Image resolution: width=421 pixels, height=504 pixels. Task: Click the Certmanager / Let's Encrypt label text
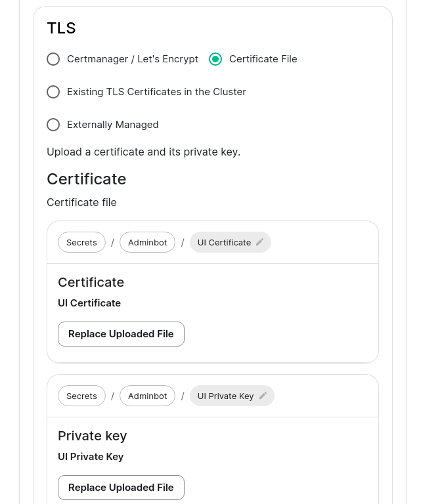(133, 59)
